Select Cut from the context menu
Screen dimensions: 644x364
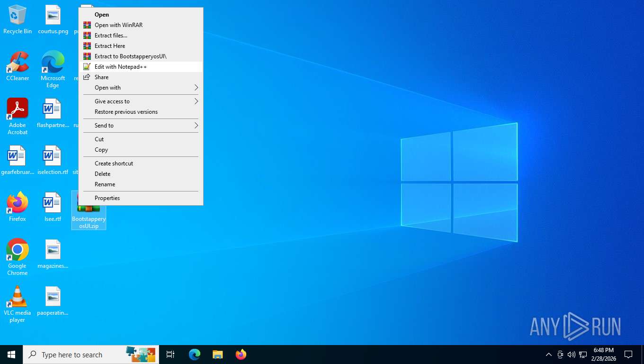[141, 139]
